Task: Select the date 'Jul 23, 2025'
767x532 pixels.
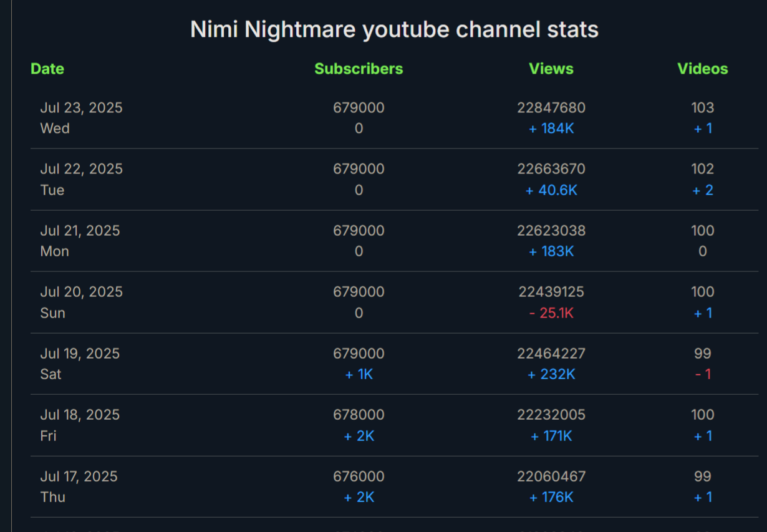Action: pos(82,108)
